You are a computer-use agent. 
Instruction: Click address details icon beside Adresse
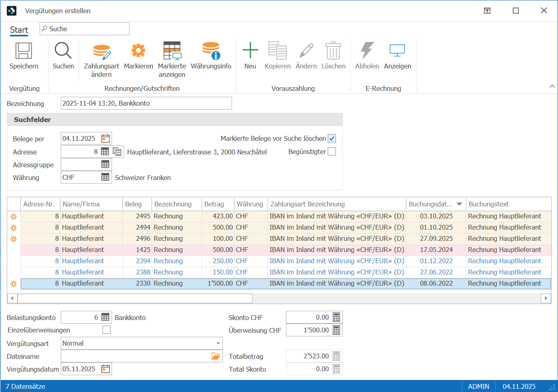[117, 152]
